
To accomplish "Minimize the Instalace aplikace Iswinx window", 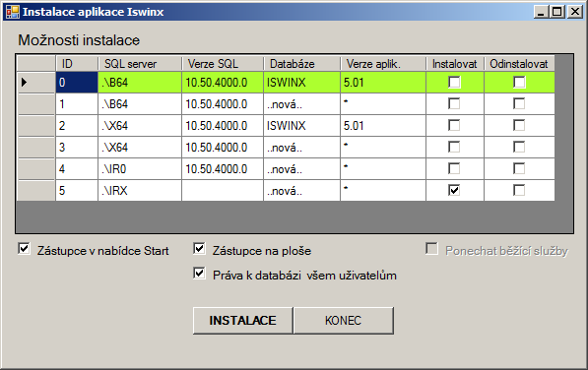I will 541,12.
